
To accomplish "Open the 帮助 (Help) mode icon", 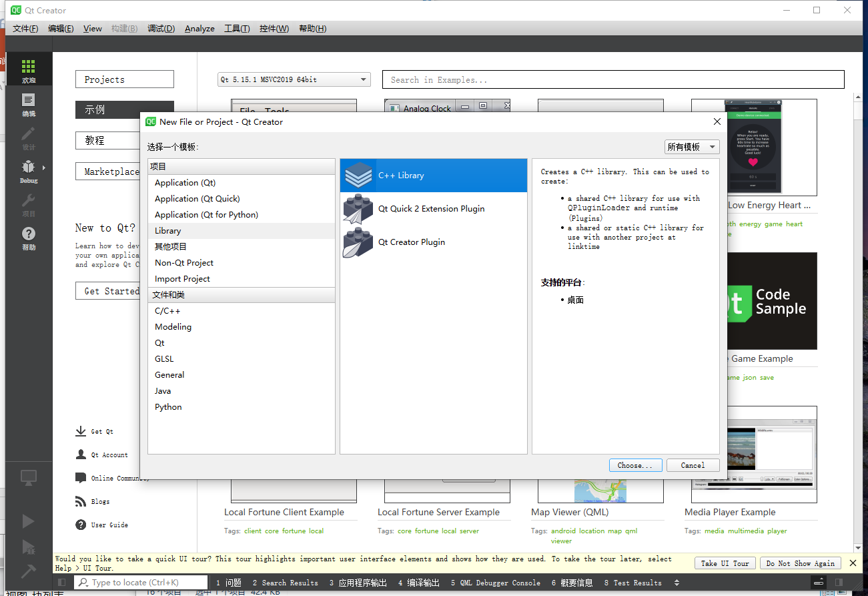I will (x=28, y=234).
